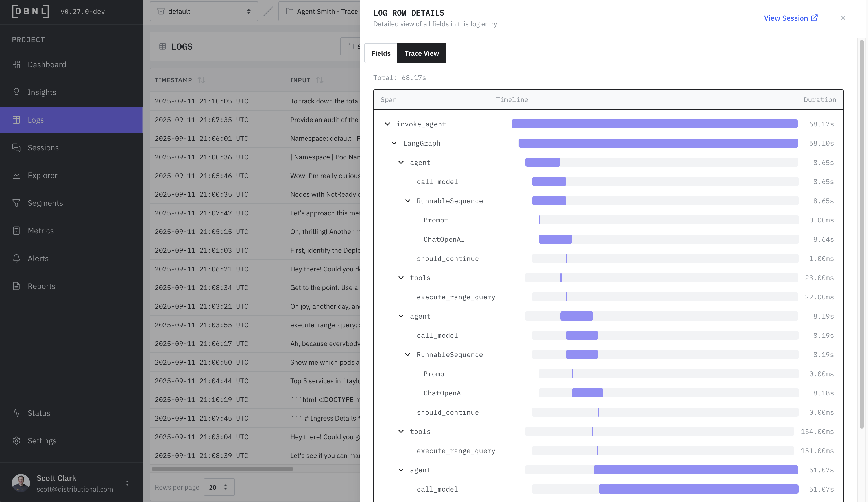Sort logs by the TIMESTAMP column arrows
Screen dimensions: 868x502
pyautogui.click(x=202, y=80)
